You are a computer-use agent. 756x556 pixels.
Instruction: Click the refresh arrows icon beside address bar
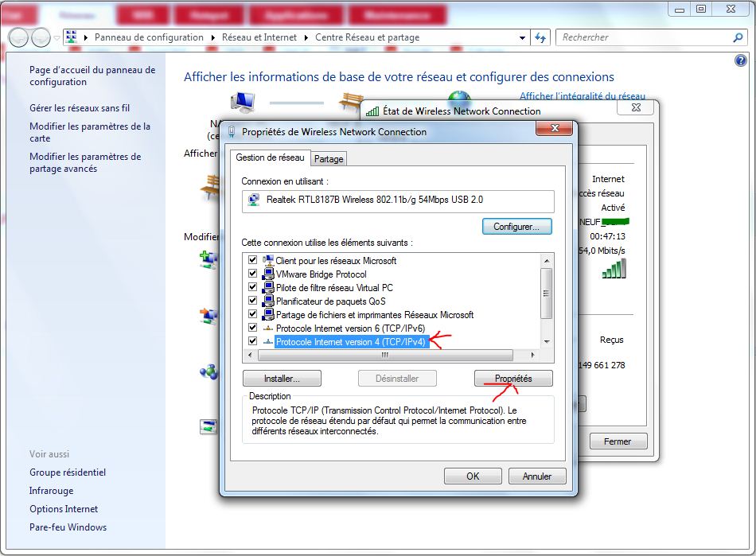(540, 37)
